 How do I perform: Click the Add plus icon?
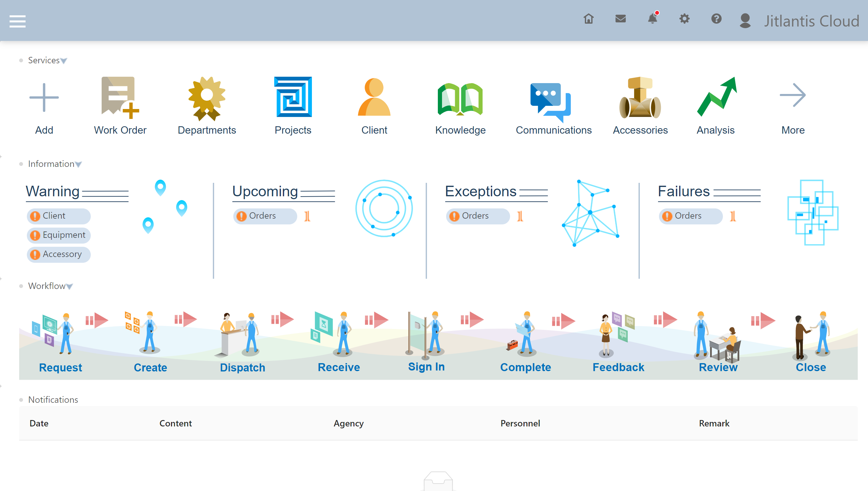[44, 97]
